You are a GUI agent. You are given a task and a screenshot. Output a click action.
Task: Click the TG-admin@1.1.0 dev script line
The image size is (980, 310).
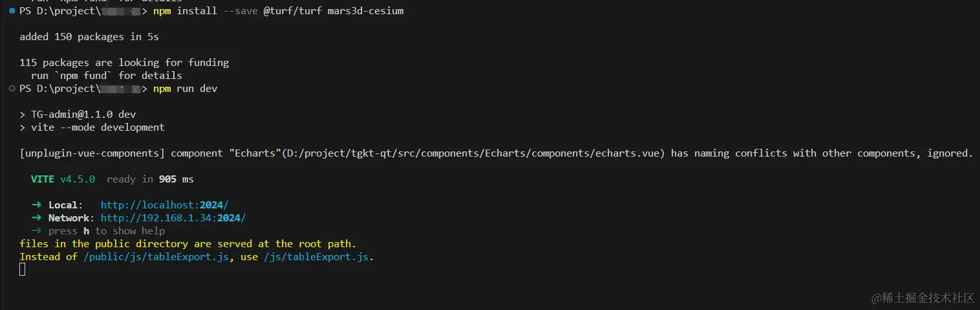[x=83, y=115]
